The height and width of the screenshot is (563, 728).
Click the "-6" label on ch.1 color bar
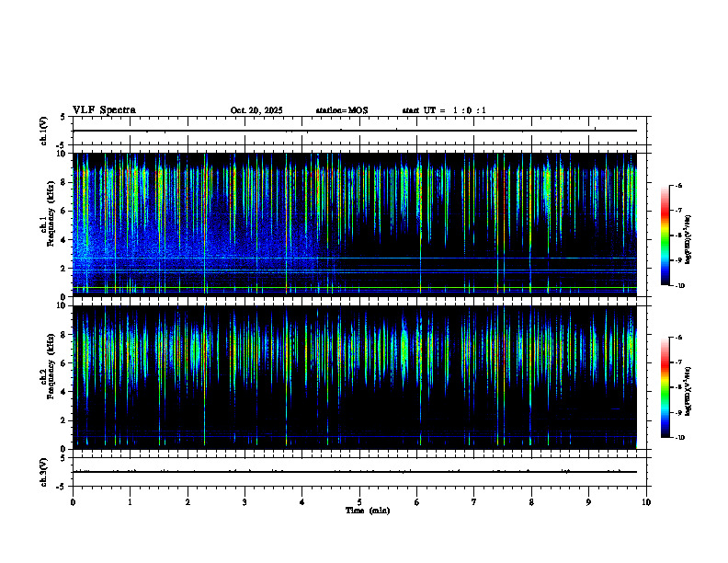pyautogui.click(x=678, y=185)
